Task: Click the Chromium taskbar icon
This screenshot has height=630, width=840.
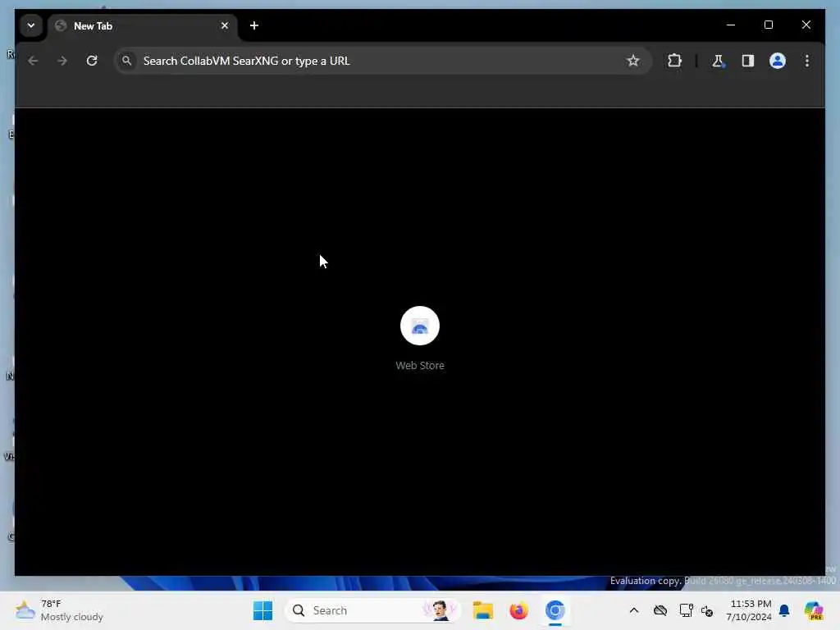Action: [x=555, y=610]
